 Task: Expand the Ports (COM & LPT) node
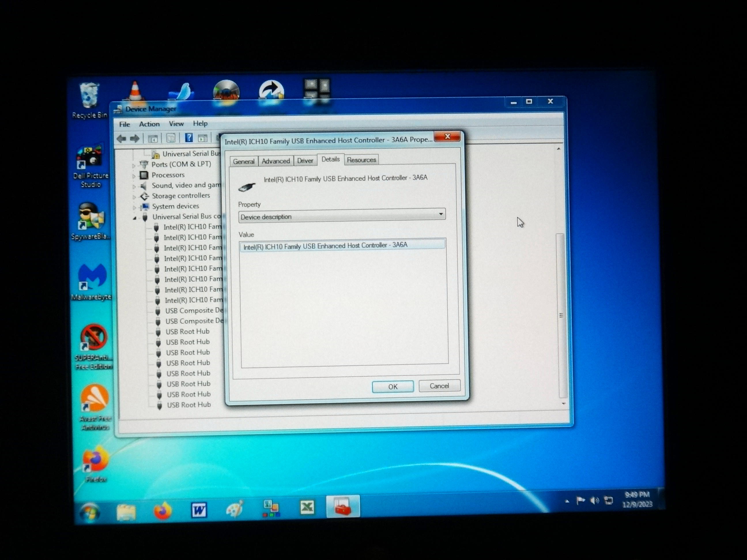click(x=134, y=165)
